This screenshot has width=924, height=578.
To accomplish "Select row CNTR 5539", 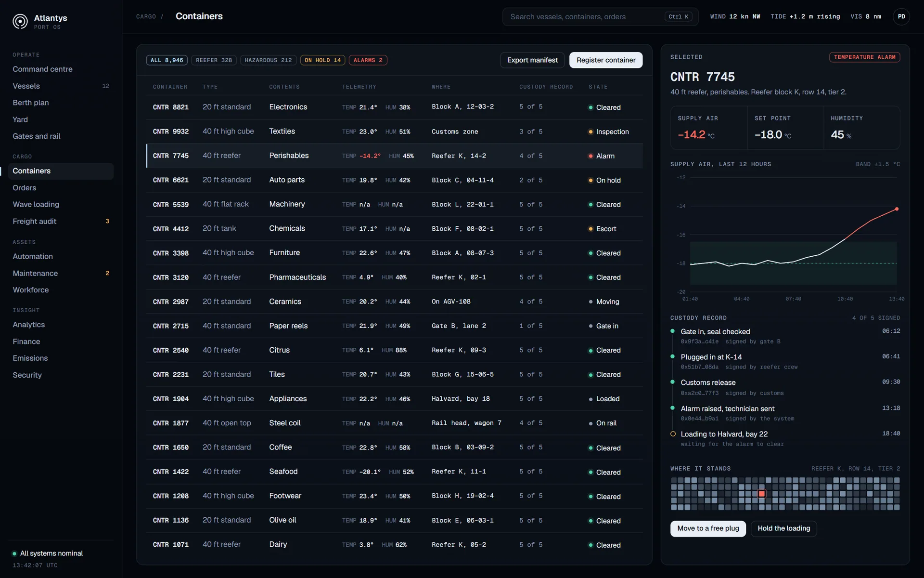I will tap(394, 204).
